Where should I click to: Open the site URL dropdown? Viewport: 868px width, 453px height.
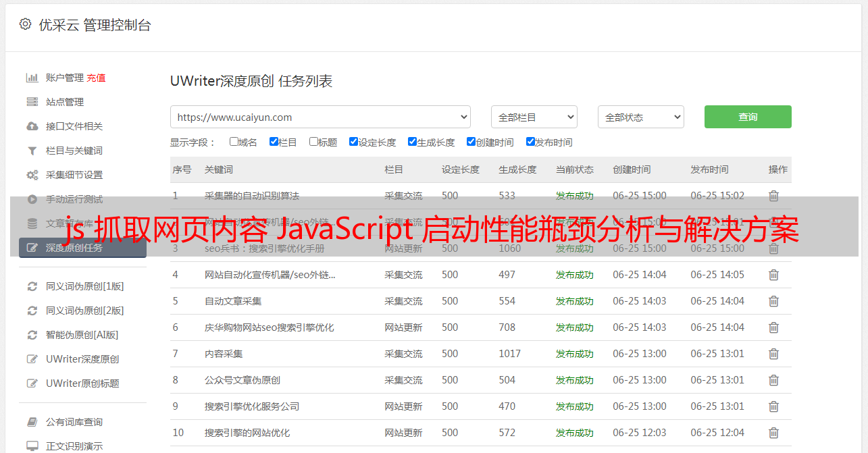[320, 117]
